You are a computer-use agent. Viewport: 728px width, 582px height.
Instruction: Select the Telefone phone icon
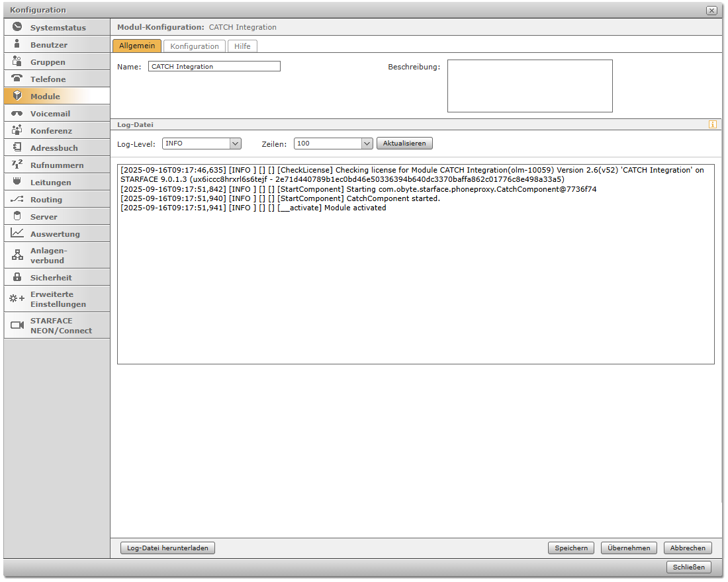(x=17, y=79)
